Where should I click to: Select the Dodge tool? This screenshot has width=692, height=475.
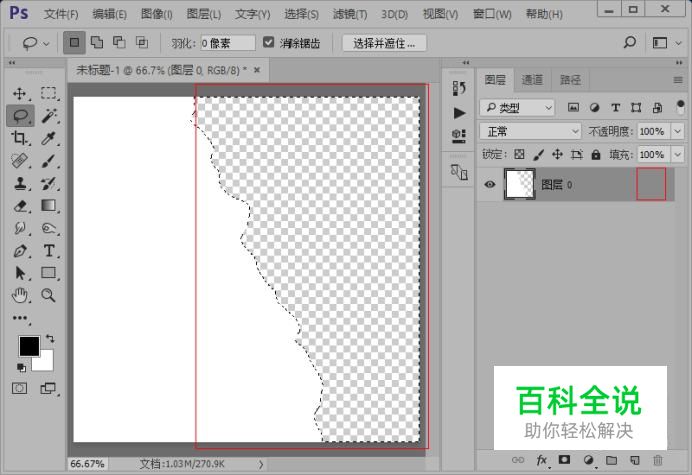[x=49, y=228]
